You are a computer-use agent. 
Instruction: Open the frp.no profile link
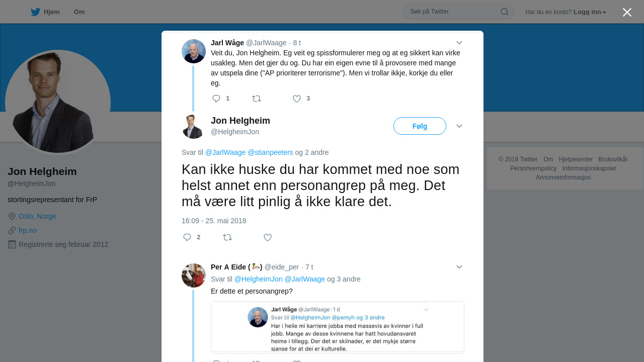click(28, 230)
